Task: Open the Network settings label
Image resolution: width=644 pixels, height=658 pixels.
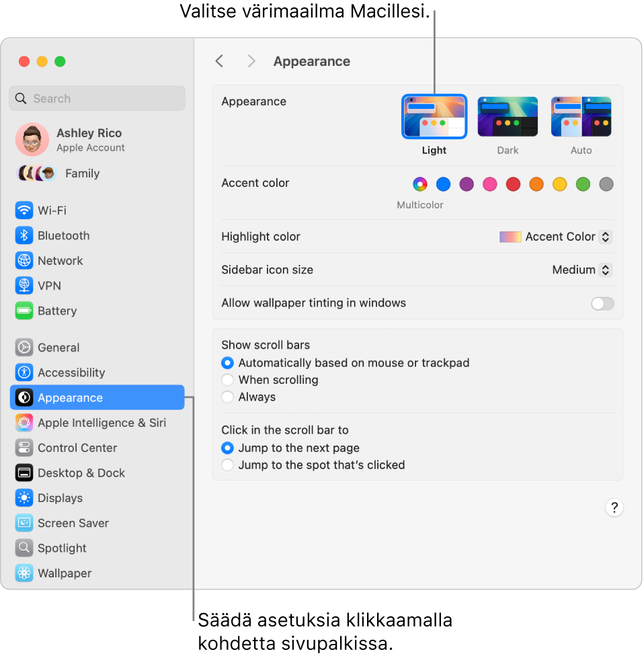Action: (x=61, y=261)
